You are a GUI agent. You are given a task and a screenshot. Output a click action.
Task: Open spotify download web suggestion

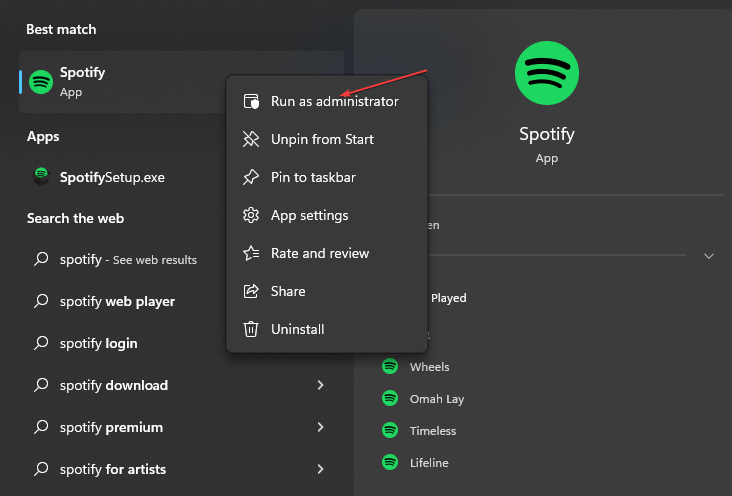point(182,385)
